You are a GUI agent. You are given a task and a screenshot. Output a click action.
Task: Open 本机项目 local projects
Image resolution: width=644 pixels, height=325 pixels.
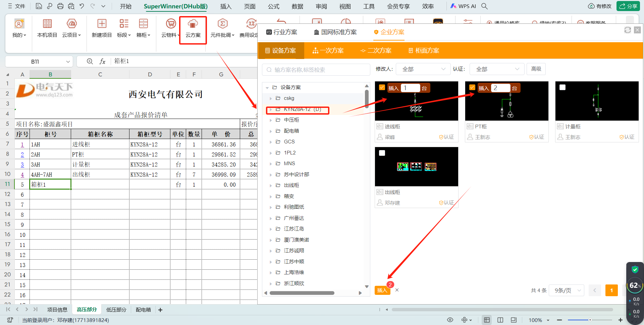[x=47, y=28]
